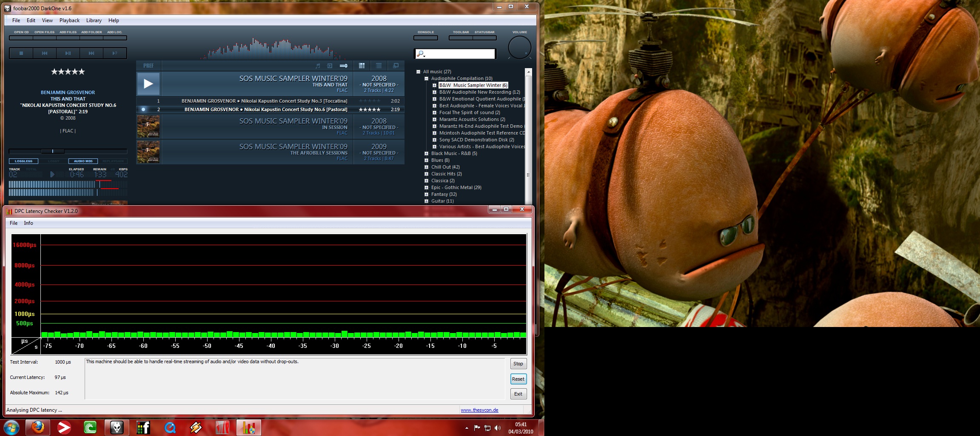This screenshot has width=980, height=436.
Task: Collapse the Audiophile Compilation node
Action: (x=426, y=78)
